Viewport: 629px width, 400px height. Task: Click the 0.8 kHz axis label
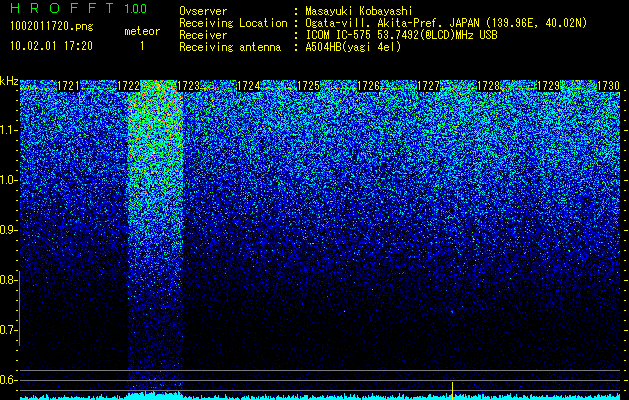[x=8, y=280]
